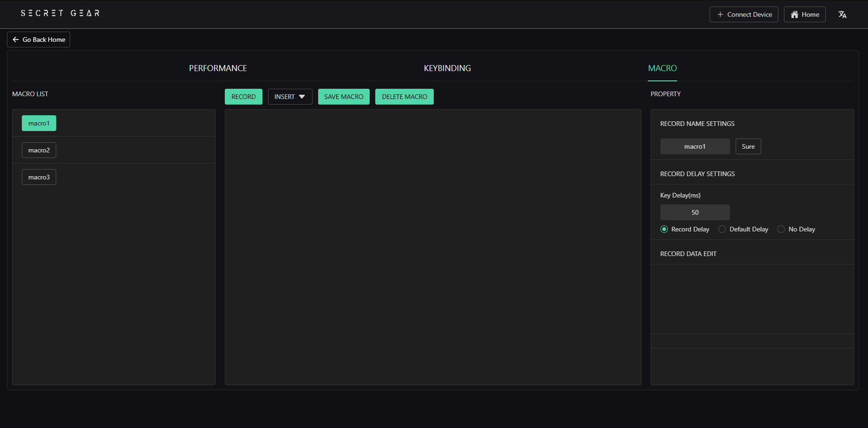Viewport: 868px width, 428px height.
Task: Choose macro2 from the macro list
Action: coord(39,150)
